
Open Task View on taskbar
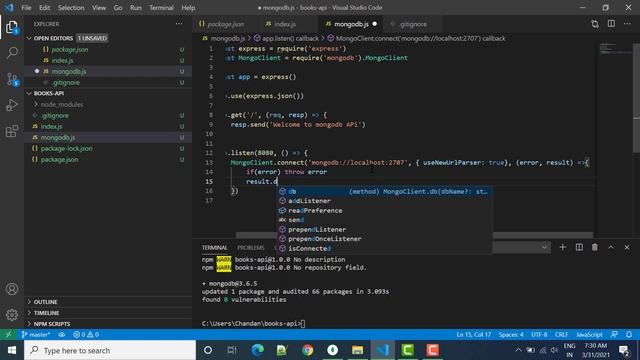(232, 350)
